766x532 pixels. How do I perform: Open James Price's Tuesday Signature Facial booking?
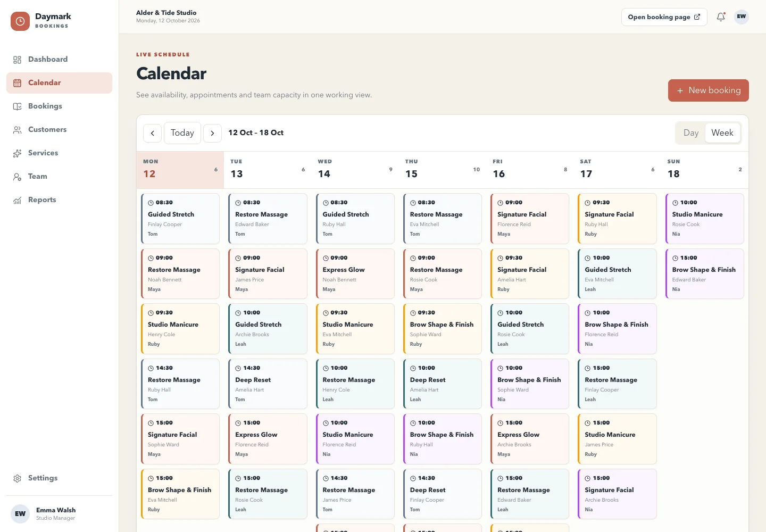point(268,274)
